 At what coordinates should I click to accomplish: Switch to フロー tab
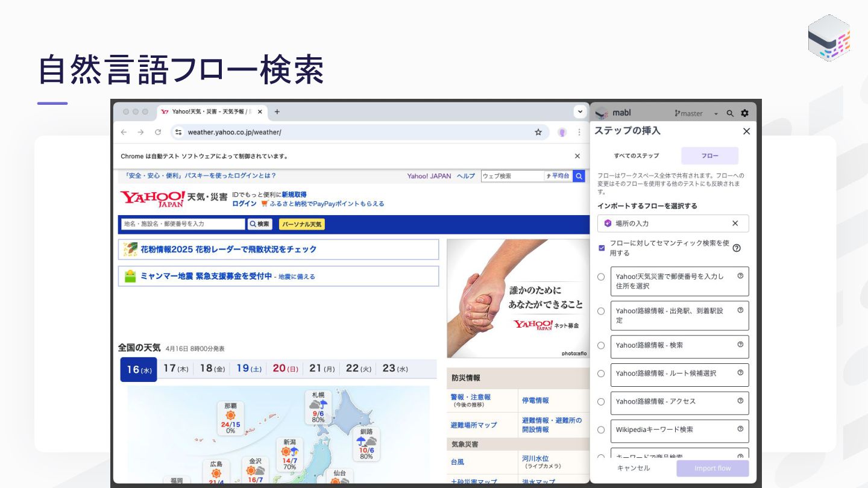[710, 155]
